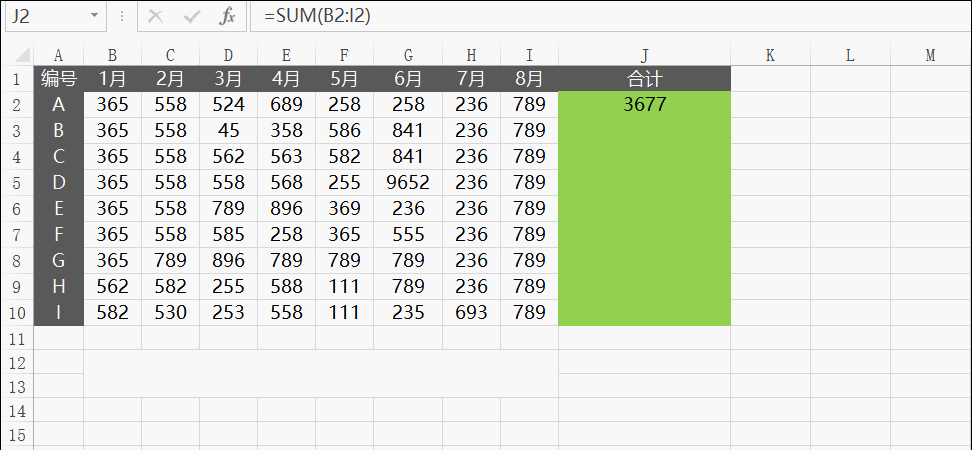Click the cell with value 253

[x=228, y=313]
